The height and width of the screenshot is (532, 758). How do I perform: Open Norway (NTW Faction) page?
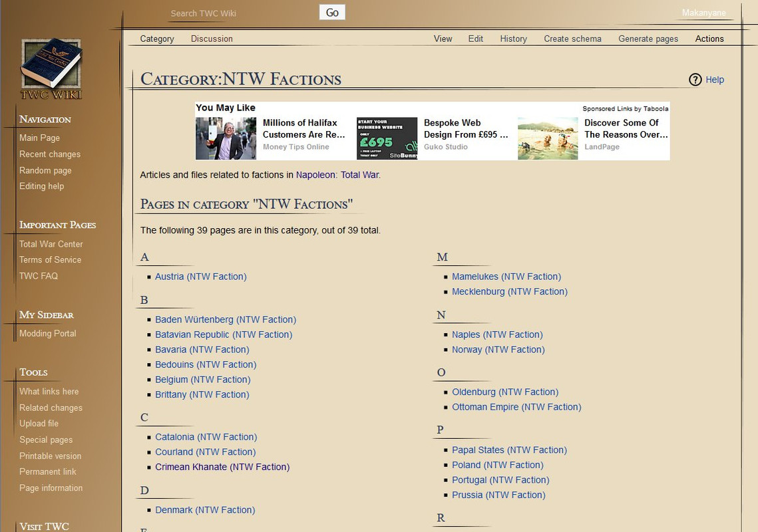[x=498, y=349]
